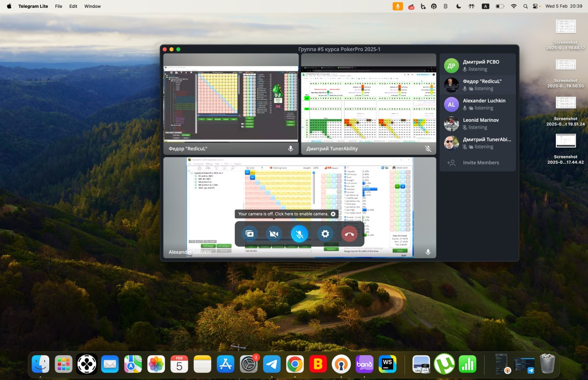
Task: Click the orange microphone indicator in menu bar
Action: coord(398,6)
